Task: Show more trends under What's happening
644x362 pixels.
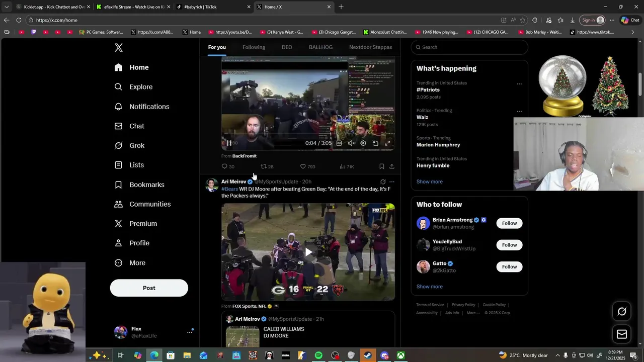Action: [x=430, y=182]
